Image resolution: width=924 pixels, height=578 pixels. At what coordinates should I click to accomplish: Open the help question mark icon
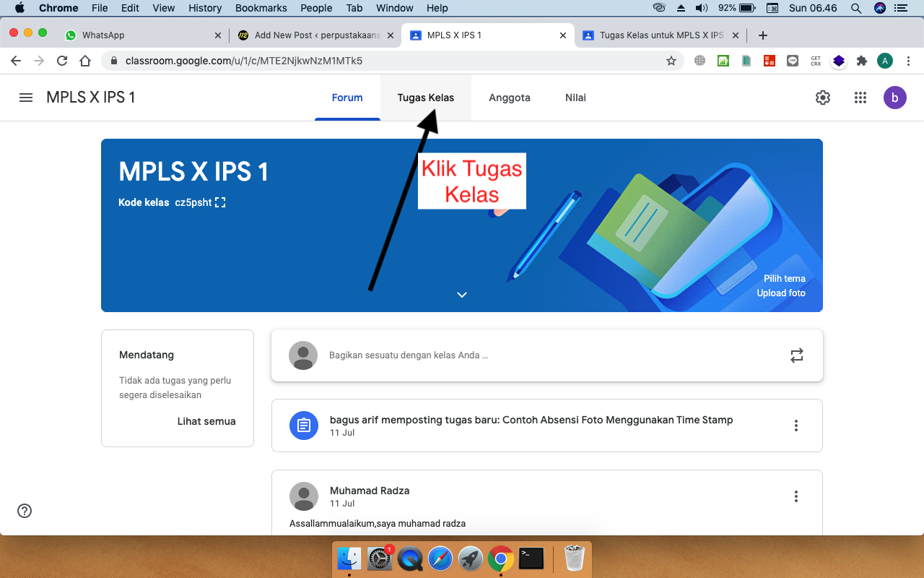point(25,511)
